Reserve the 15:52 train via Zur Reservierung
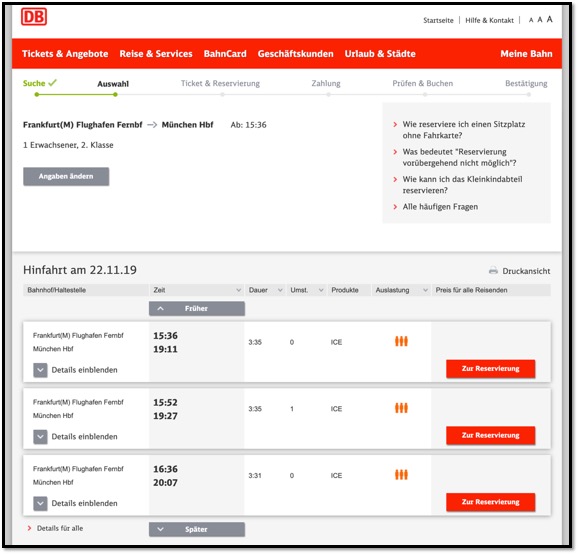Viewport: 579px width, 555px height. 490,435
